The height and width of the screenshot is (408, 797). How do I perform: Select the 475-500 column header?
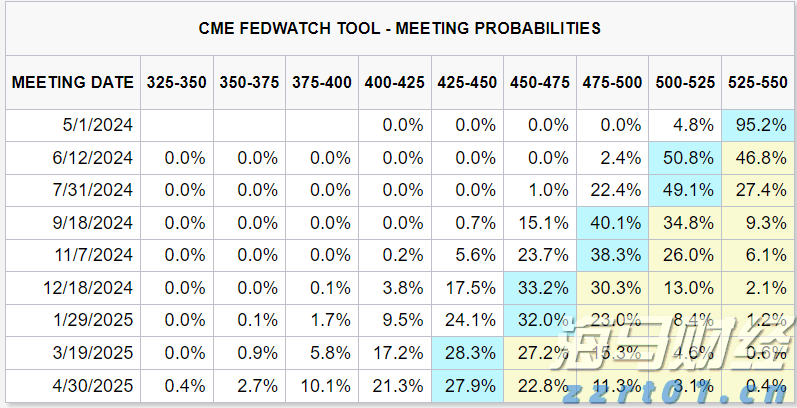612,82
